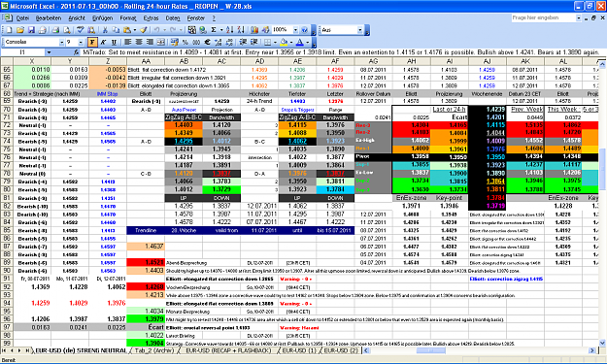Toggle right text alignment

click(x=150, y=42)
